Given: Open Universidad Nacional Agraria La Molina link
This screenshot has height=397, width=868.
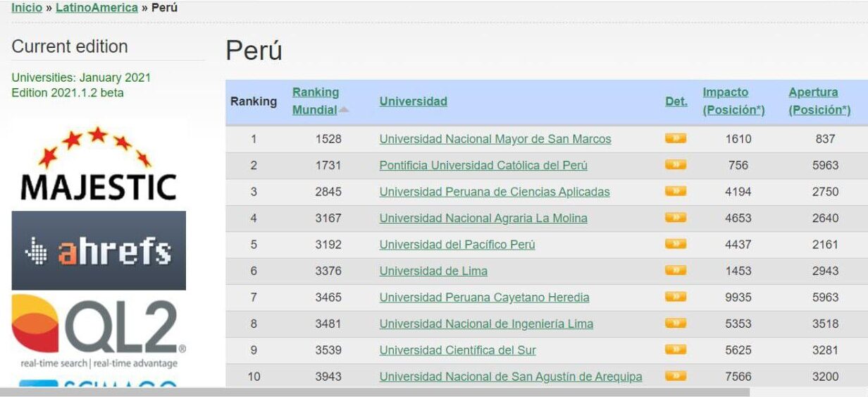Looking at the screenshot, I should 483,218.
